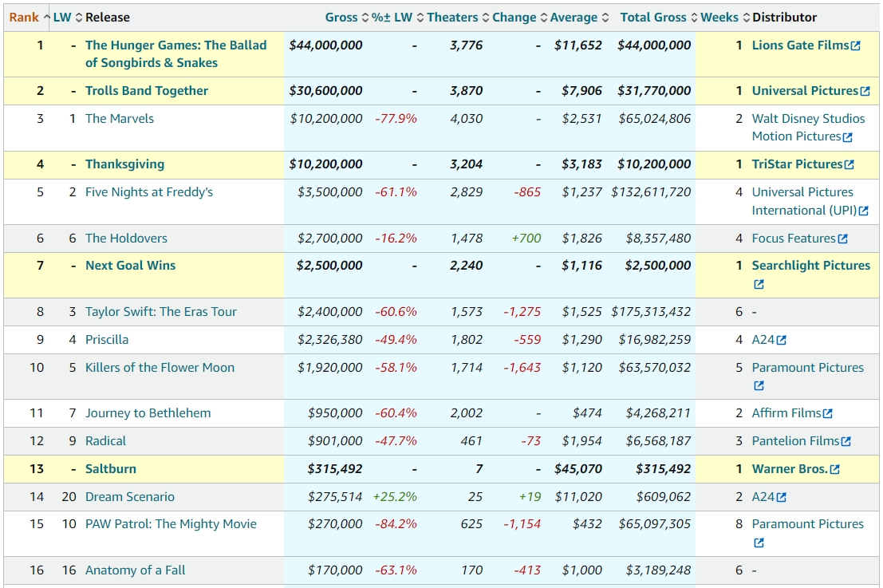Click external link icon below Searchlight Pictures
The image size is (883, 588).
pos(759,285)
